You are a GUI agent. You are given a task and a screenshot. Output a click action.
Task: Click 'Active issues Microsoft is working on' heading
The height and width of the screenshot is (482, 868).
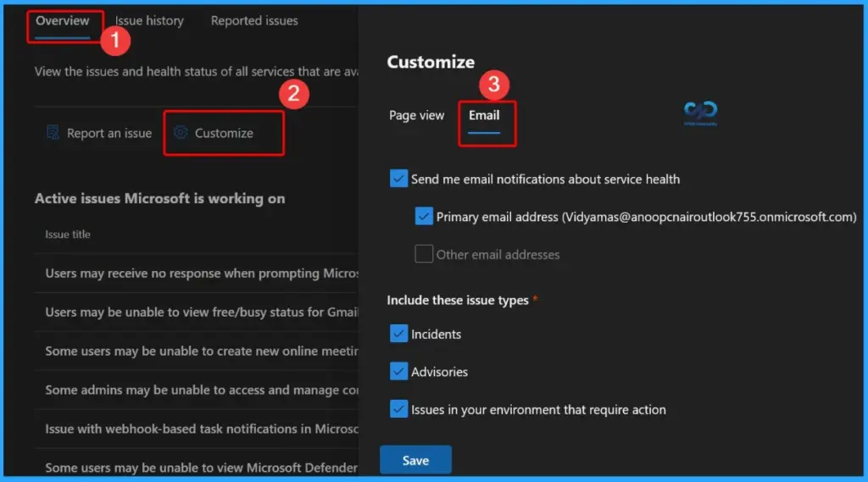[159, 199]
